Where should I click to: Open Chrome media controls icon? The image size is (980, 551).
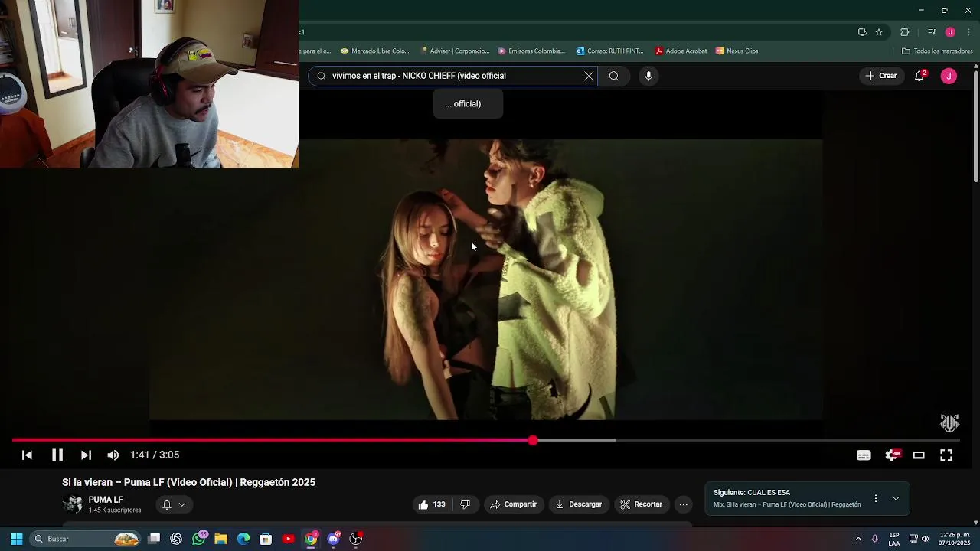(x=932, y=32)
